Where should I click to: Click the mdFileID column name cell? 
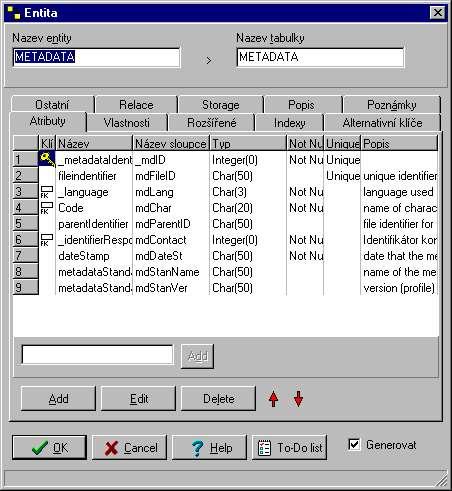point(171,176)
